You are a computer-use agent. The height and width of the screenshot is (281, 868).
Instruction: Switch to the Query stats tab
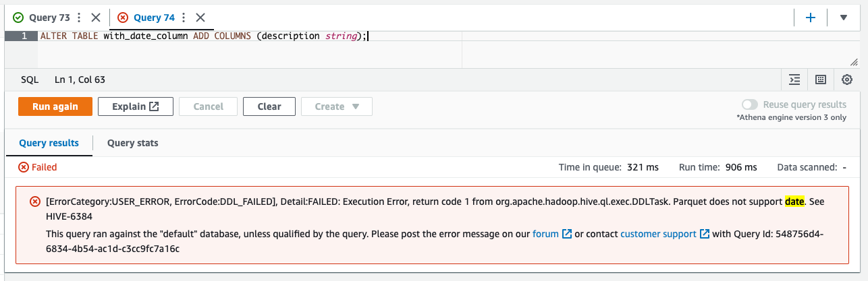click(133, 143)
